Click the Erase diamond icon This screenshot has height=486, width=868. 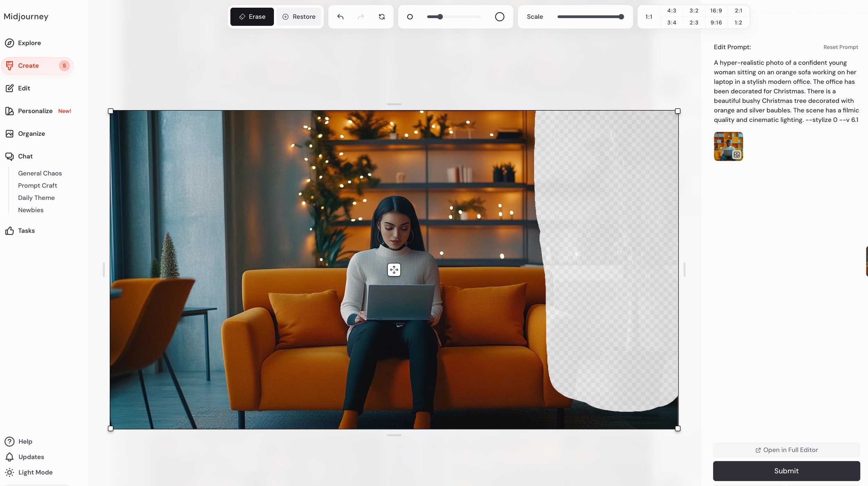point(242,17)
